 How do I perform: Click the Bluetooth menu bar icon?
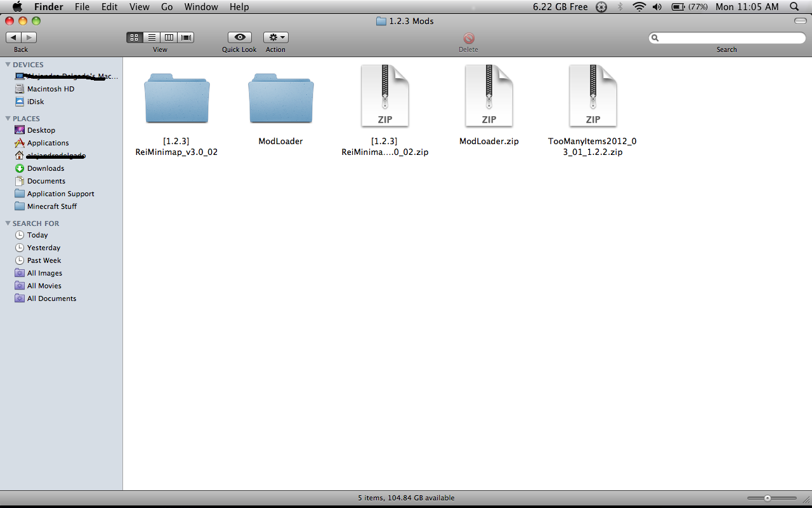[620, 7]
